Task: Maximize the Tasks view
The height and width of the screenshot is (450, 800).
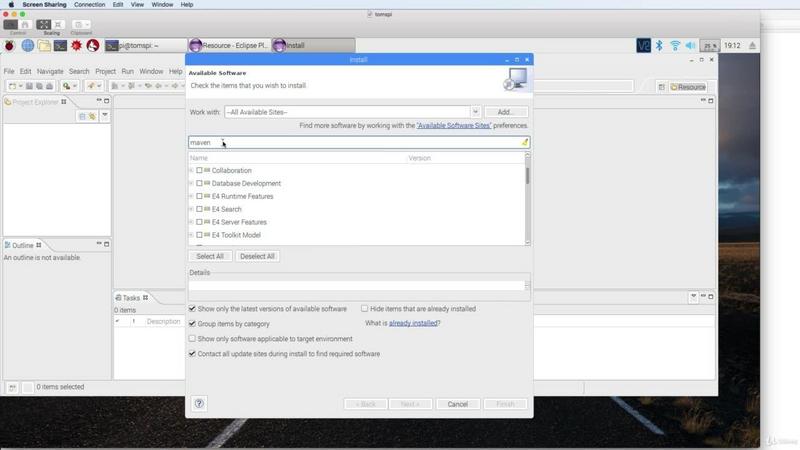Action: [x=711, y=296]
